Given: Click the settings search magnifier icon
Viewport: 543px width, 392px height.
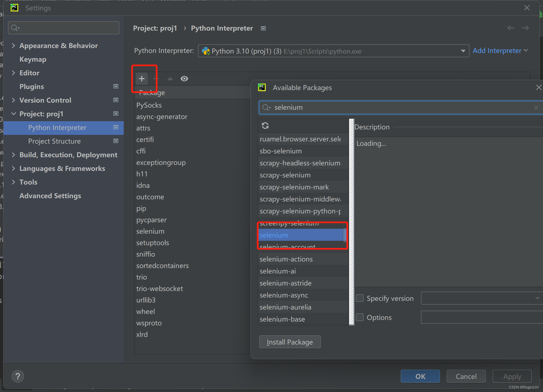Looking at the screenshot, I should [15, 28].
